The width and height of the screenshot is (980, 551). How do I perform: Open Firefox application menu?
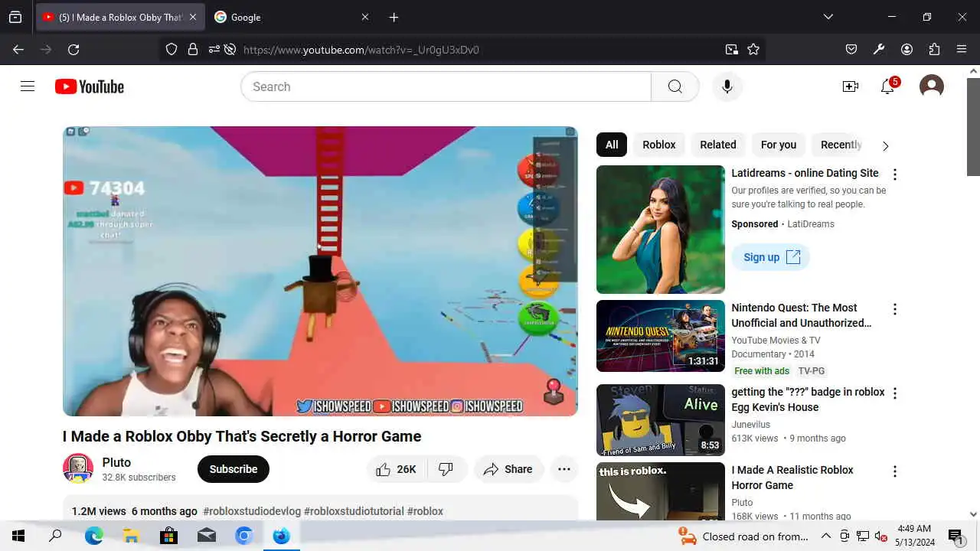(x=962, y=49)
